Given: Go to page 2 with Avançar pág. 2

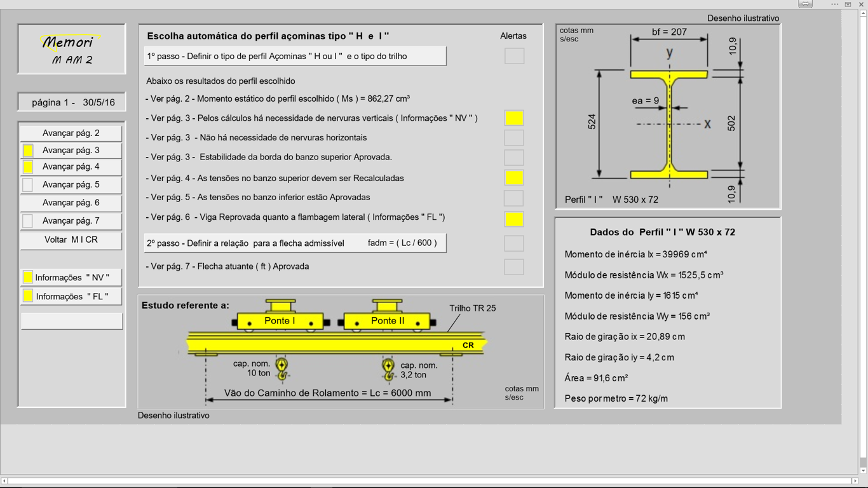Looking at the screenshot, I should coord(71,133).
